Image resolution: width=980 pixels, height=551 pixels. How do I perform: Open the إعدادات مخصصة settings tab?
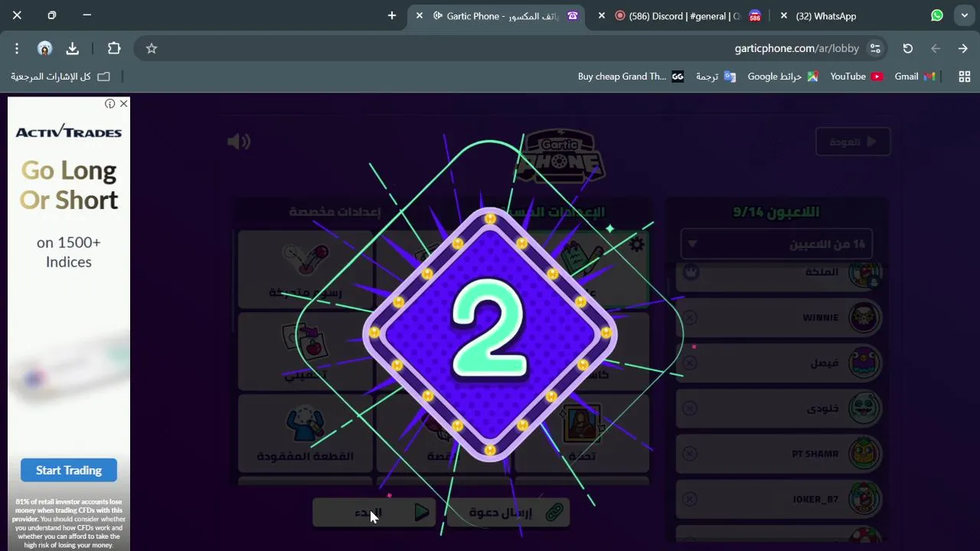[335, 212]
